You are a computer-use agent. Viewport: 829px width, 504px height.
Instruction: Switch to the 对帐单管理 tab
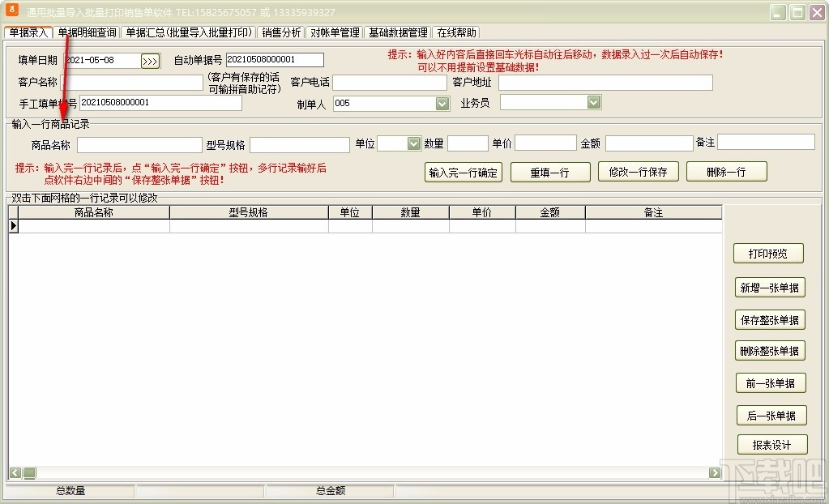point(333,32)
